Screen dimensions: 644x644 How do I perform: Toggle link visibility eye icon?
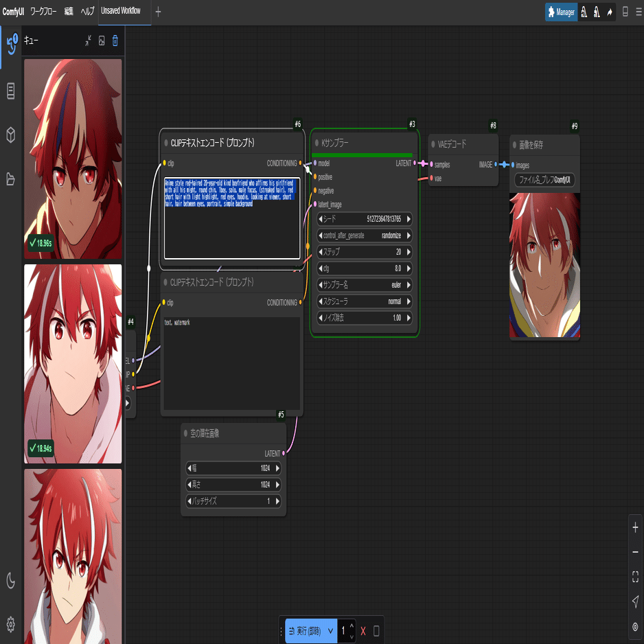click(x=635, y=627)
